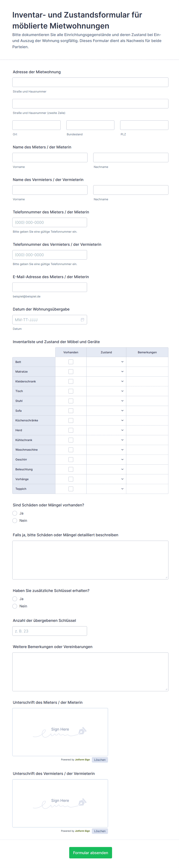The image size is (179, 868).
Task: Open the Jotform Sign link under Mieter signature
Action: (82, 760)
